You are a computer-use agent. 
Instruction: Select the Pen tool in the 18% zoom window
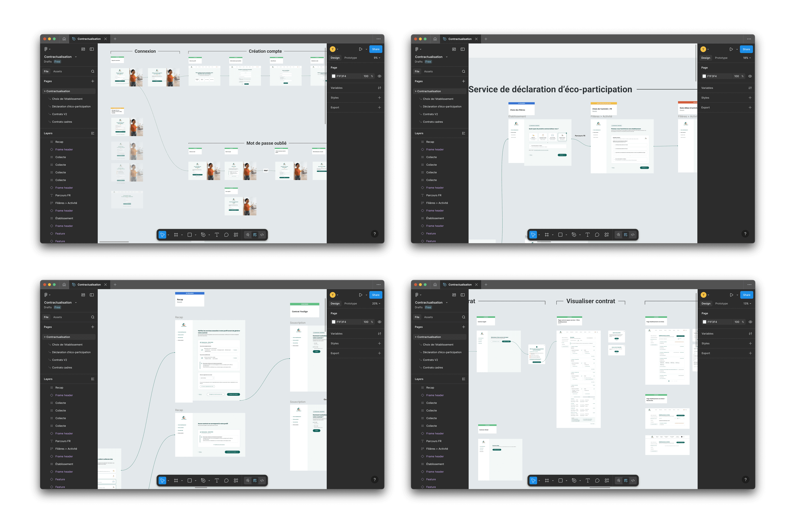[x=574, y=235]
